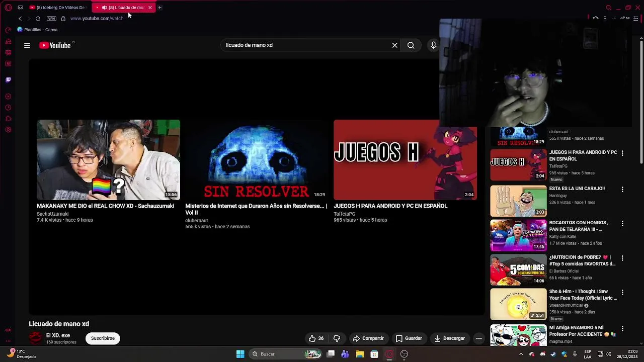Close the Licuado de mano tab
The width and height of the screenshot is (644, 362).
150,8
